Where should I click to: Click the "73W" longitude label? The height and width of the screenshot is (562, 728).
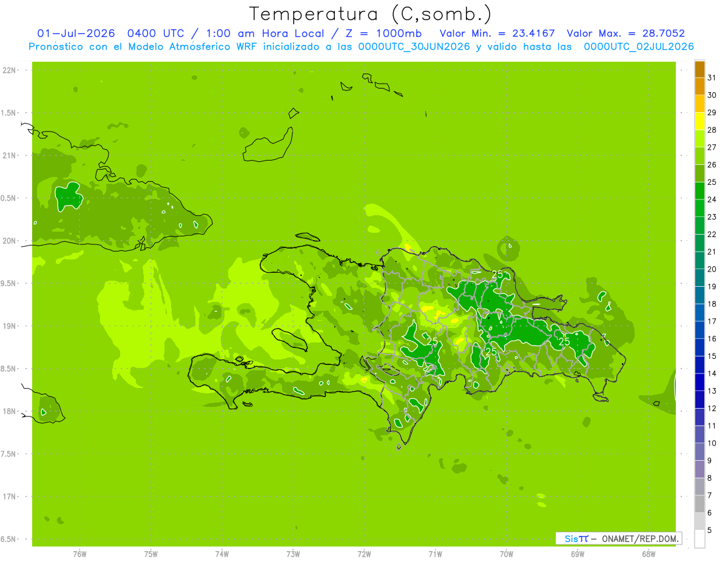click(x=293, y=554)
